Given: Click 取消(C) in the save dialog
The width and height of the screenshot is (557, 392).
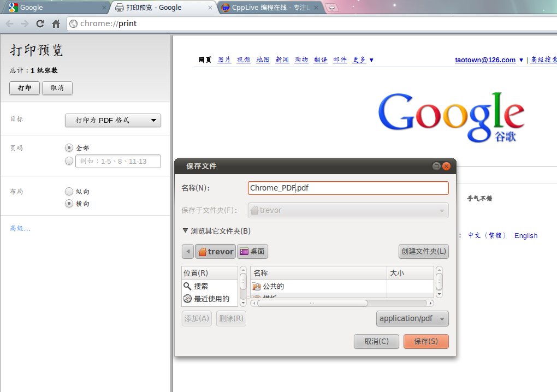Looking at the screenshot, I should [376, 341].
